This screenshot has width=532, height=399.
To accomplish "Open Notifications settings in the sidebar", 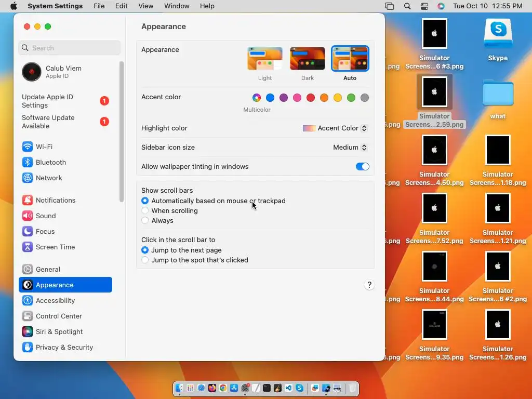I will (49, 200).
